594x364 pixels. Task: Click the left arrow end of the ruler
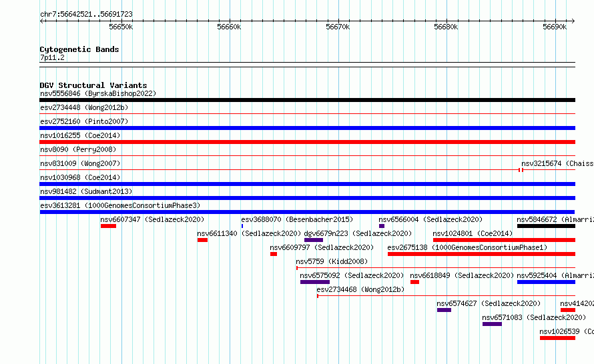[41, 21]
